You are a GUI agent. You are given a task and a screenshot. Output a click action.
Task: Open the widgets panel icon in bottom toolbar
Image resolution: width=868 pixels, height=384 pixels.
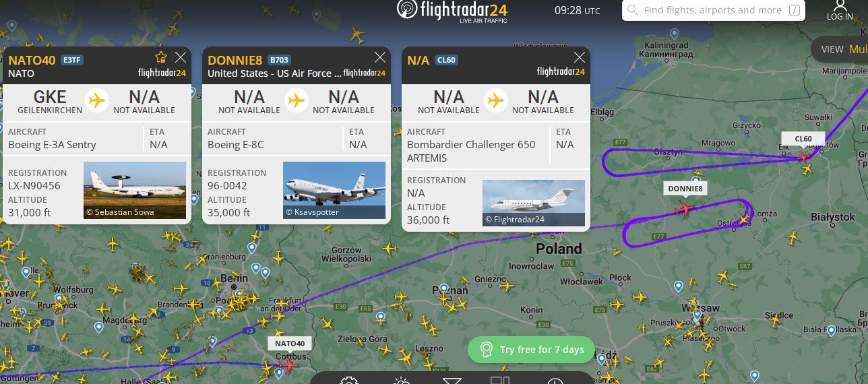[x=500, y=380]
